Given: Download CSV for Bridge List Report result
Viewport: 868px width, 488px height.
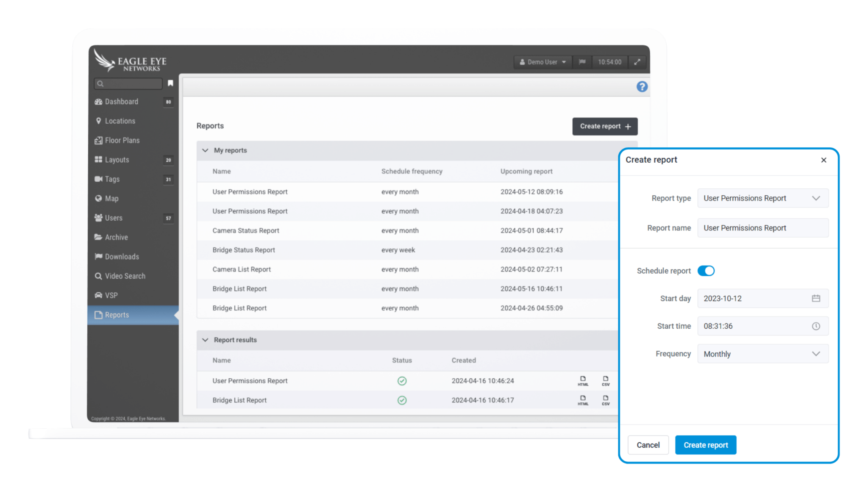Looking at the screenshot, I should point(606,400).
